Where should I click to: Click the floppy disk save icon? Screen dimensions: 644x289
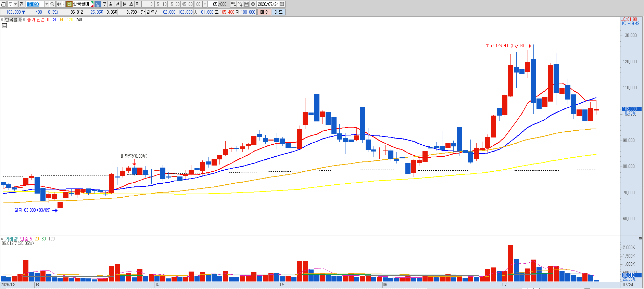(x=247, y=4)
